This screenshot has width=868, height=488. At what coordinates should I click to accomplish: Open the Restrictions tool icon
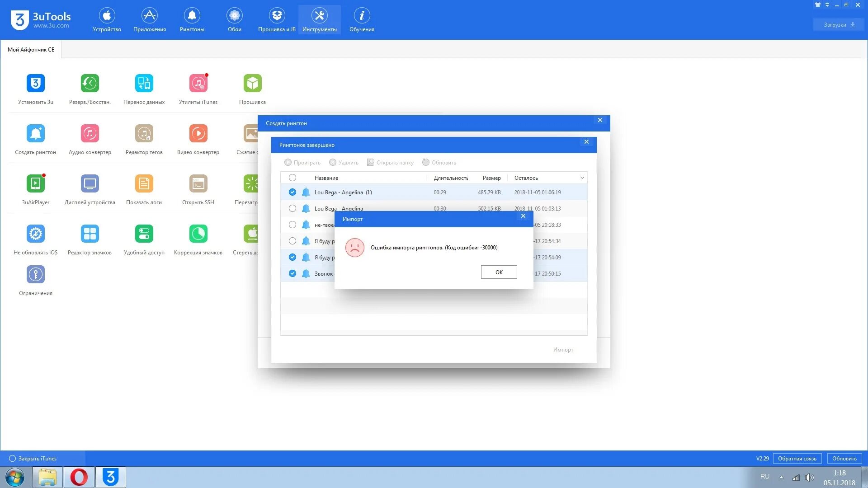coord(35,275)
